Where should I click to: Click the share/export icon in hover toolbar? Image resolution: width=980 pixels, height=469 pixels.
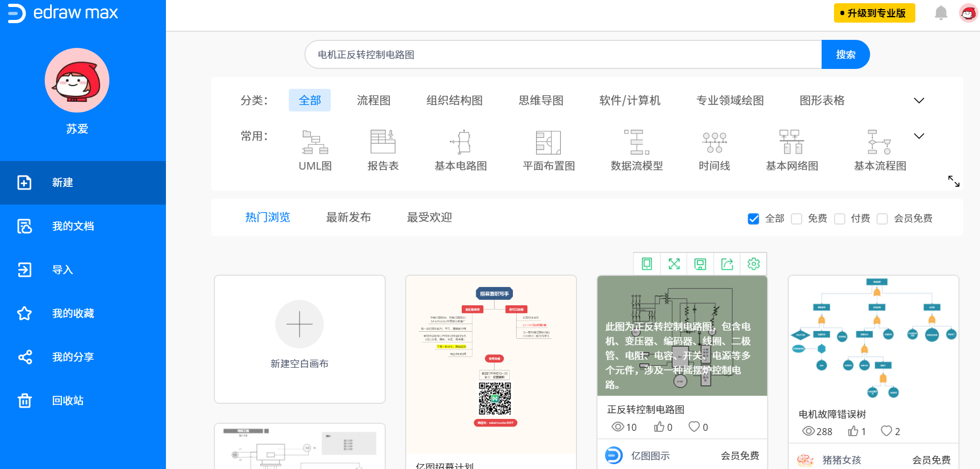click(727, 264)
